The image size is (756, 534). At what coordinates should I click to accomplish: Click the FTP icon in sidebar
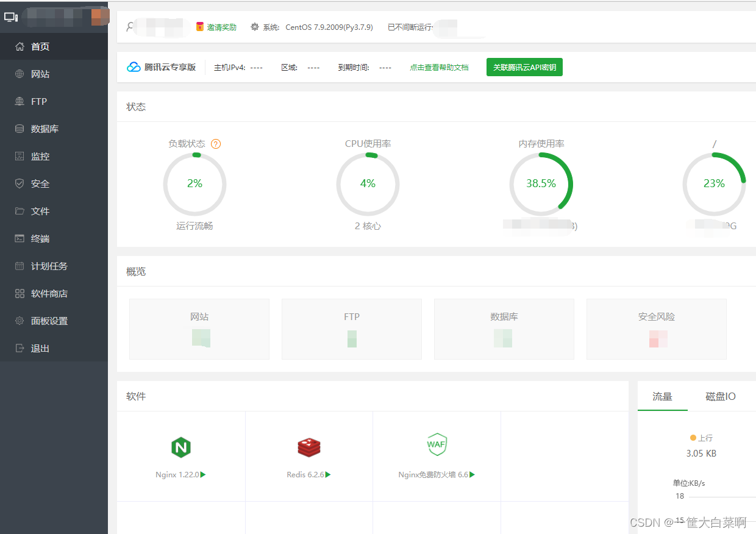tap(20, 101)
